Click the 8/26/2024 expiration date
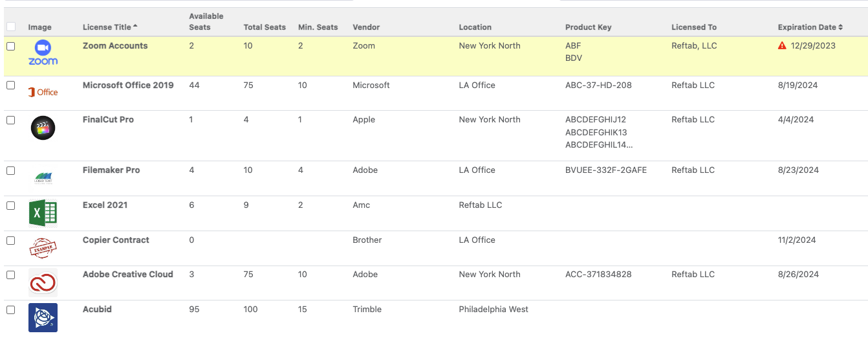 (798, 275)
